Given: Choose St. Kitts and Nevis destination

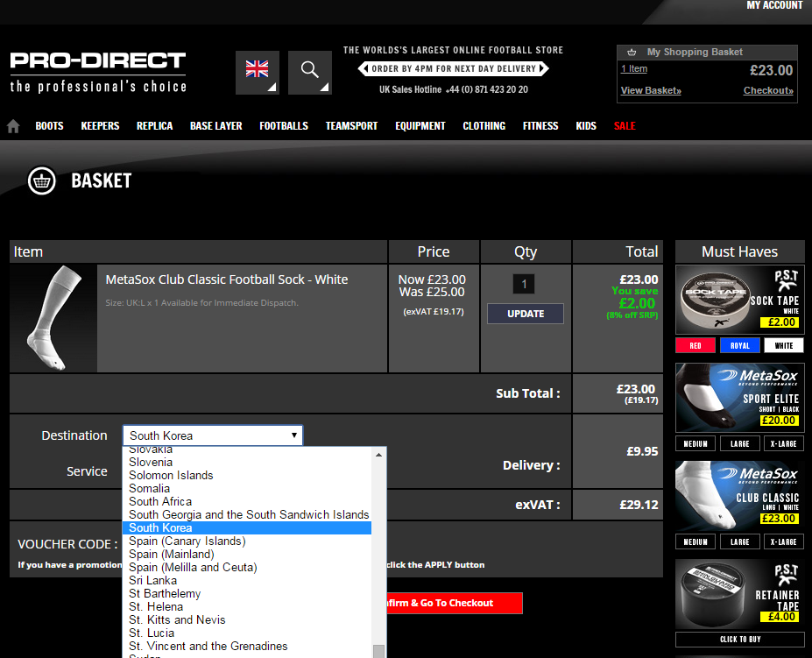Looking at the screenshot, I should 246,620.
